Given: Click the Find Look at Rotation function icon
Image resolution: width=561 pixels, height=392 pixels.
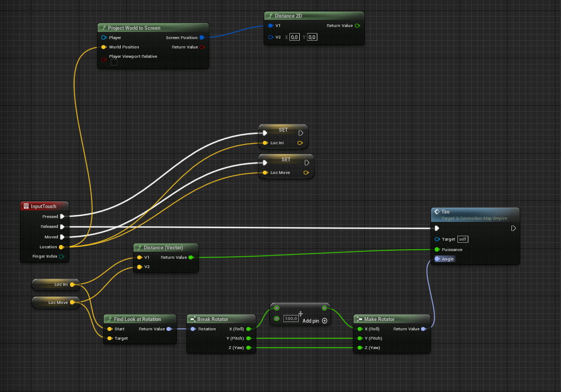Looking at the screenshot, I should click(x=109, y=319).
